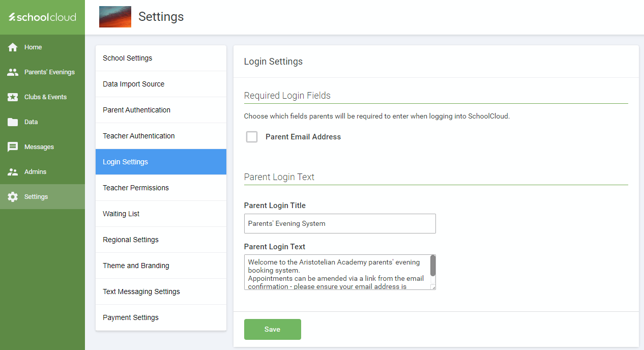Click the Messages chat bubble icon
The width and height of the screenshot is (644, 350).
13,147
